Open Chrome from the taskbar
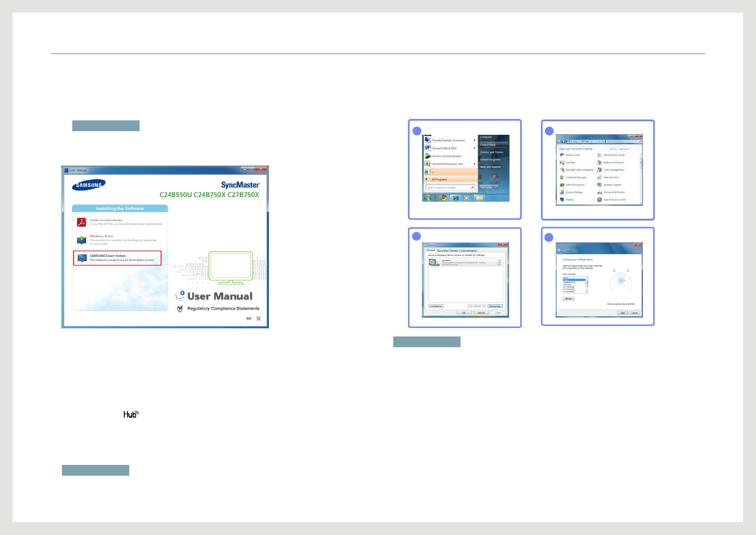Screen dimensions: 756x535 click(444, 198)
